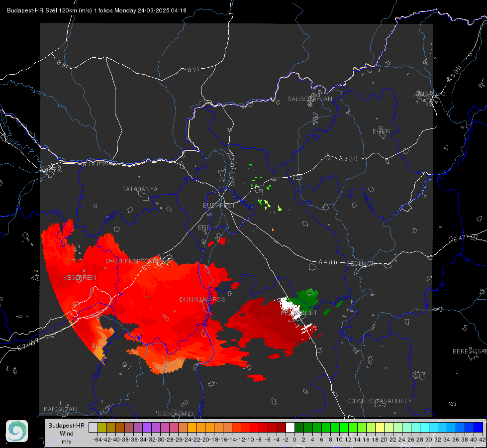Click the SZEKESFEHERVAR city label

tap(142, 261)
